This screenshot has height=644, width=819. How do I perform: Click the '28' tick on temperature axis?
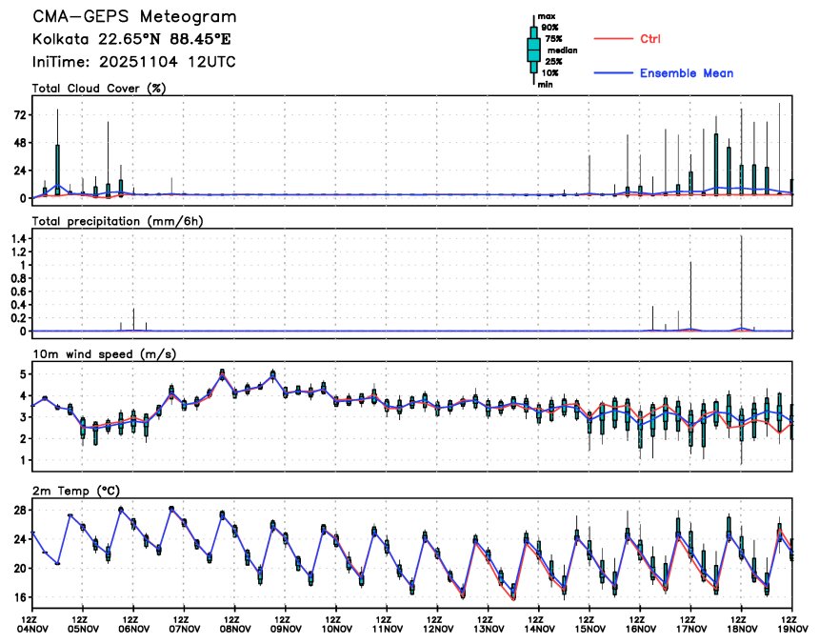(20, 510)
